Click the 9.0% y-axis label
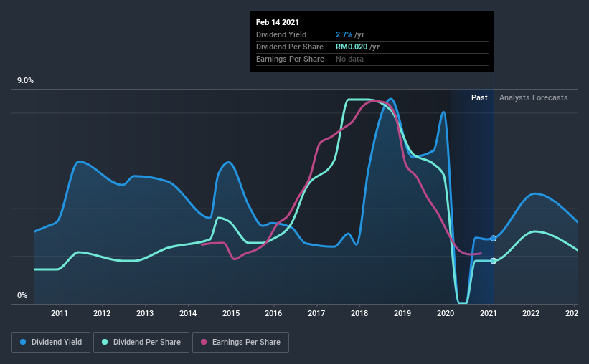 25,81
